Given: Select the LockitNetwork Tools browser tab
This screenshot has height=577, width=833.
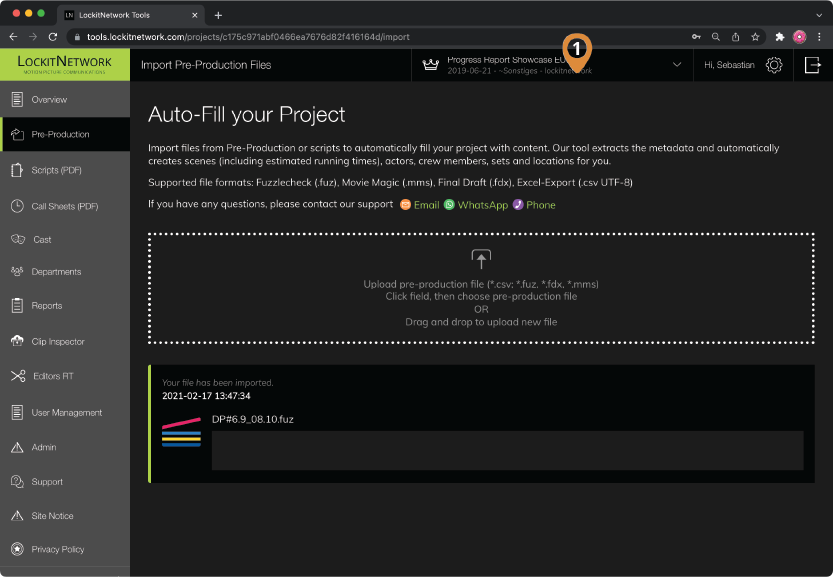Looking at the screenshot, I should click(131, 15).
